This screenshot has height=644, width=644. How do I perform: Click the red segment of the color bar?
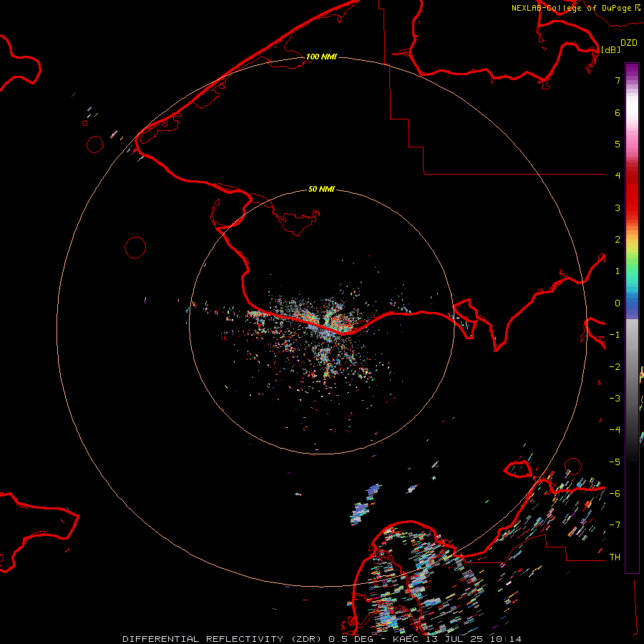coord(632,193)
